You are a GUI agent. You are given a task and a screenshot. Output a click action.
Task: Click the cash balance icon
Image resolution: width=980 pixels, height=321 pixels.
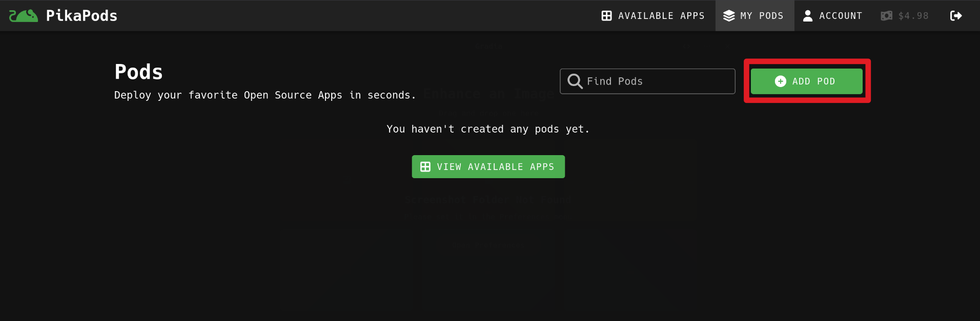click(886, 16)
